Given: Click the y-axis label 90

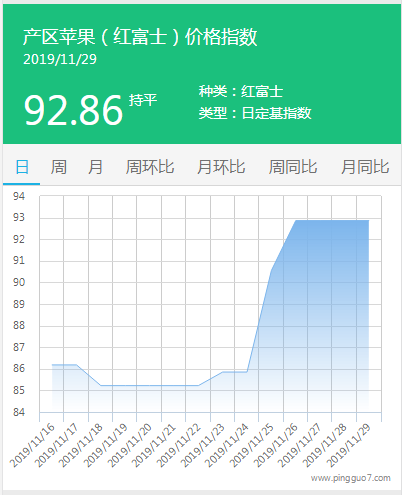Looking at the screenshot, I should (x=19, y=282).
